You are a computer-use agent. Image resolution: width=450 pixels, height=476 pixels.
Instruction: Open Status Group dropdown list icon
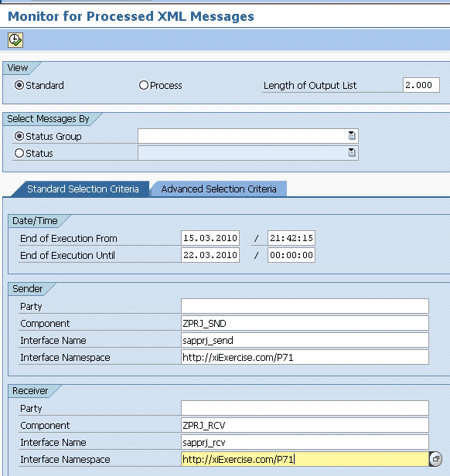tap(352, 136)
